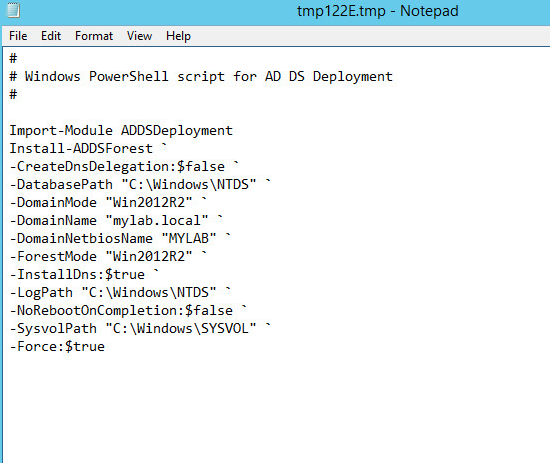Click on the -Force:$true line
The height and width of the screenshot is (463, 550).
57,346
